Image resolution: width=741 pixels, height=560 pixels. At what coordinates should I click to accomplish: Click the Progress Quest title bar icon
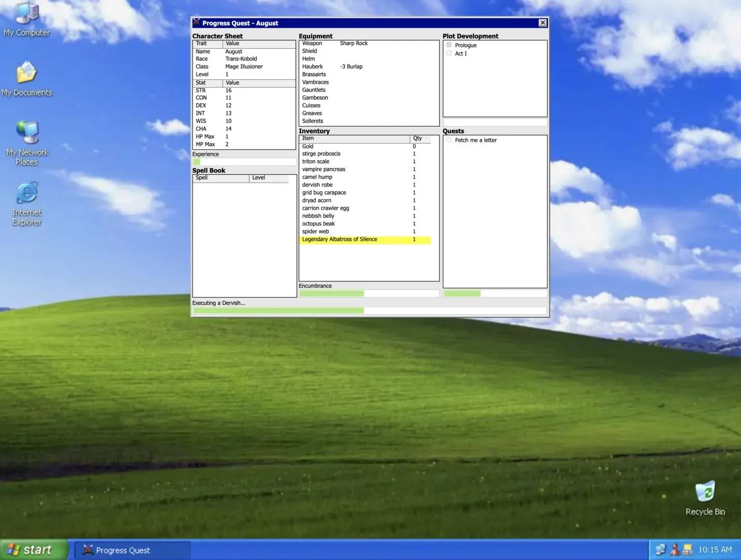click(x=197, y=23)
